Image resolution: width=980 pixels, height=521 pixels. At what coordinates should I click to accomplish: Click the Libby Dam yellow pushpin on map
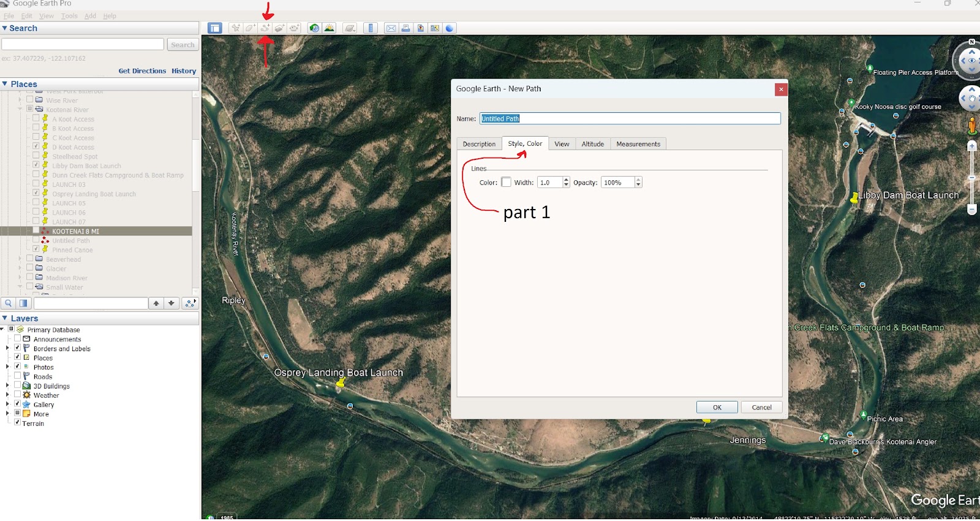[x=854, y=198]
